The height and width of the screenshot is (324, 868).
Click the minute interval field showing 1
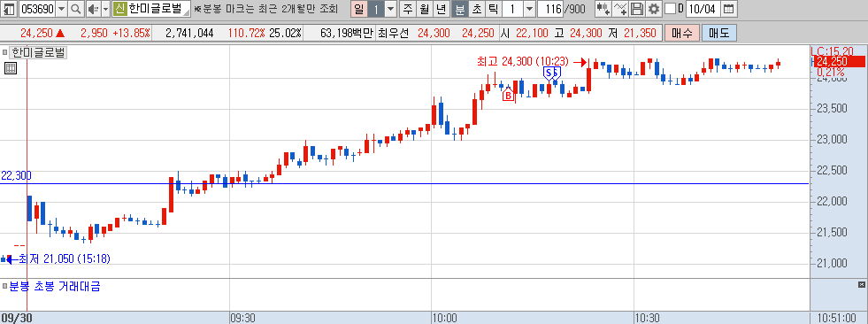tap(512, 9)
